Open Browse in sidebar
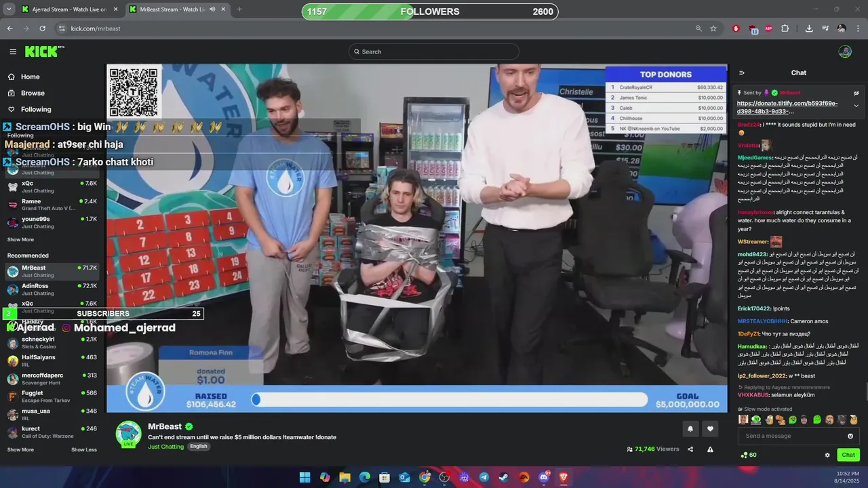 (x=33, y=93)
